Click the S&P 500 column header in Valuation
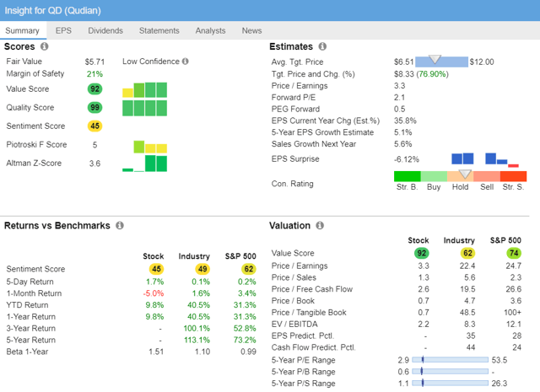This screenshot has width=540, height=392. click(x=505, y=240)
